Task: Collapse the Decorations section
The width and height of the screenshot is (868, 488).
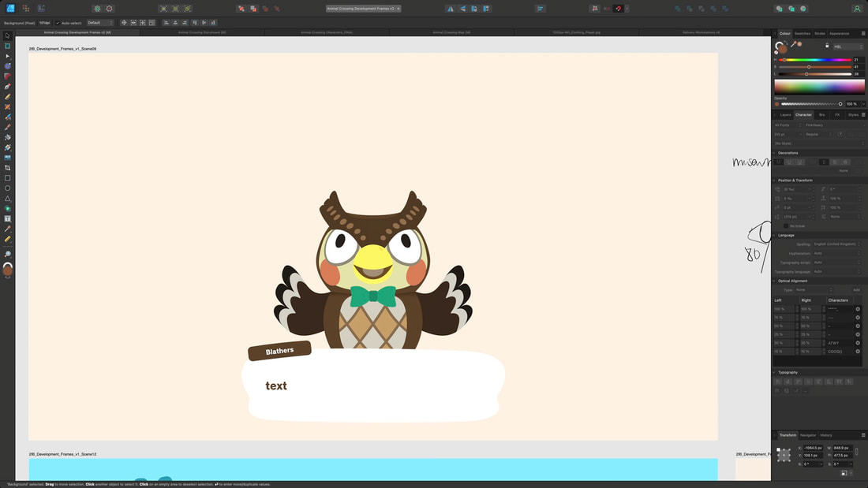Action: [775, 153]
